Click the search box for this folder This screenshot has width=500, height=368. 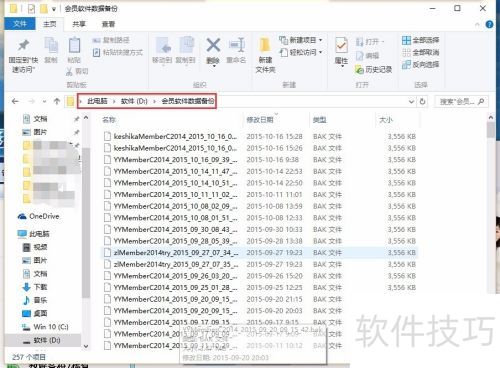click(462, 101)
